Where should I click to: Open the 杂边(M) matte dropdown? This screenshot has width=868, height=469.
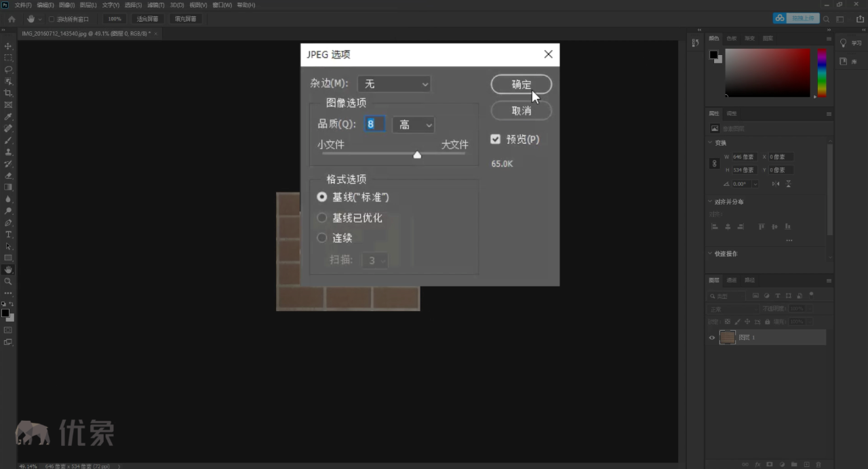click(x=394, y=84)
